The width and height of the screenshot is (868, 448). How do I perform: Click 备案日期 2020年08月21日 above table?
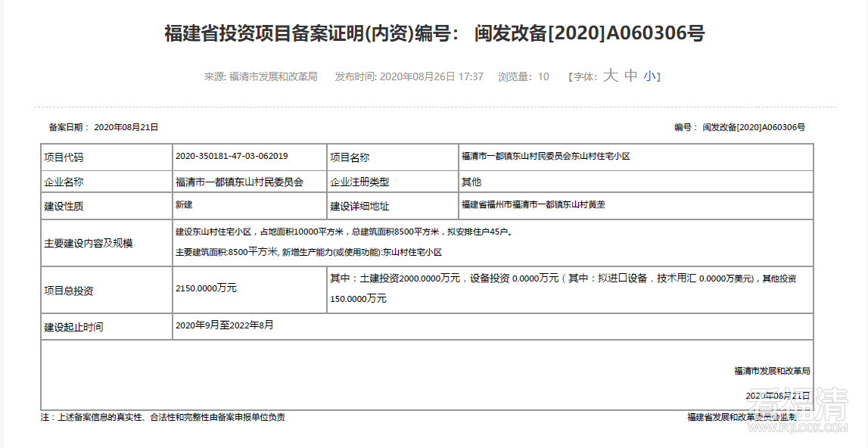104,127
